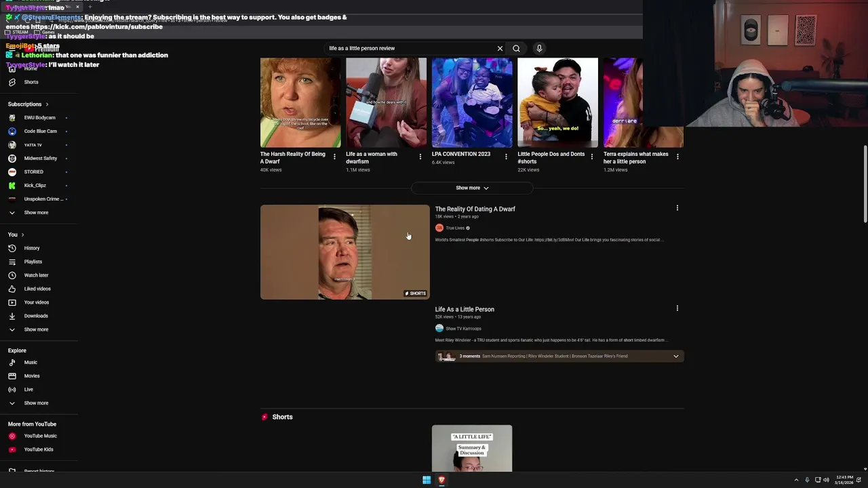This screenshot has height=488, width=868.
Task: Expand Show more below shorts shelf
Action: pos(472,188)
